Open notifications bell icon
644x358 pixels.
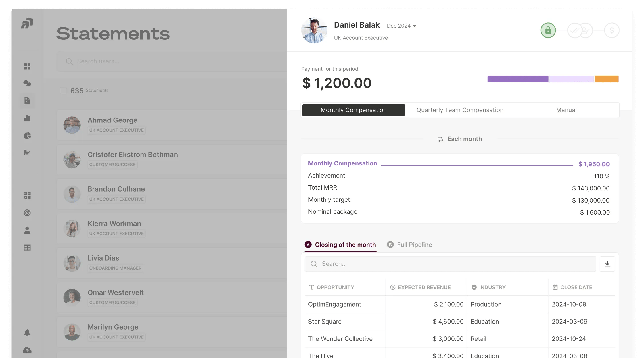(27, 333)
